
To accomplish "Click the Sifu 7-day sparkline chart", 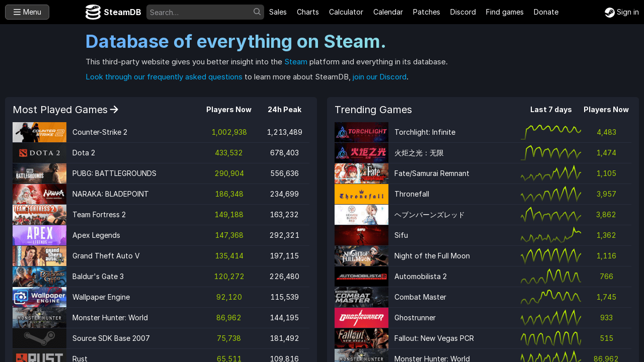I will (551, 235).
